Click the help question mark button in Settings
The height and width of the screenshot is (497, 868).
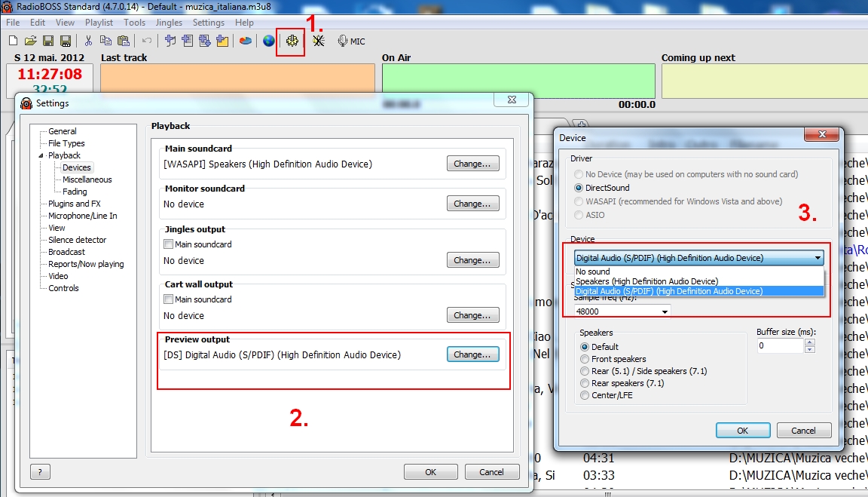click(40, 472)
